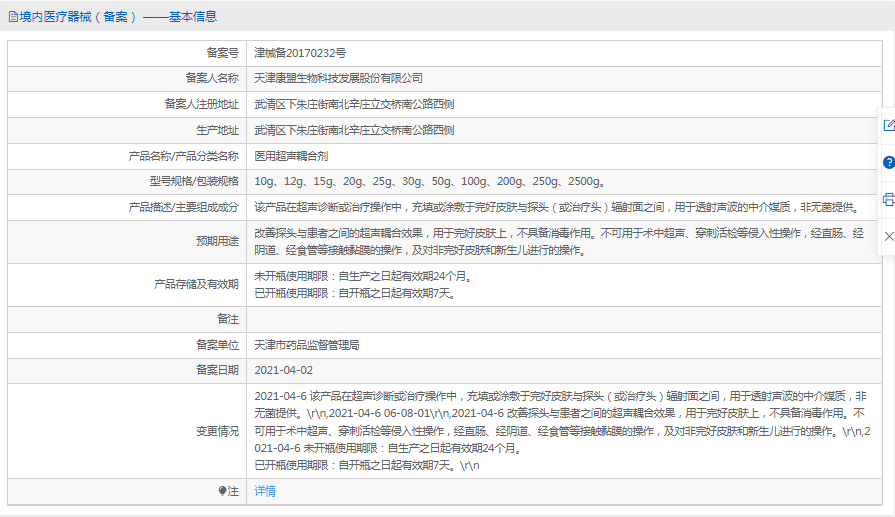Open the edit icon on right sidebar
Screen dimensions: 895x517
889,125
